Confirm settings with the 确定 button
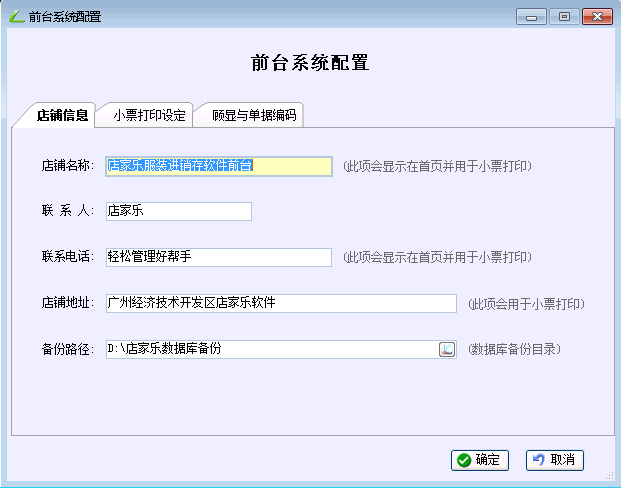The height and width of the screenshot is (488, 621). (x=480, y=460)
